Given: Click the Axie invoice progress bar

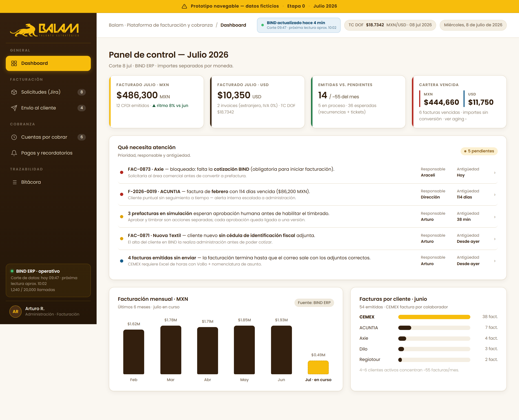Looking at the screenshot, I should [x=434, y=338].
